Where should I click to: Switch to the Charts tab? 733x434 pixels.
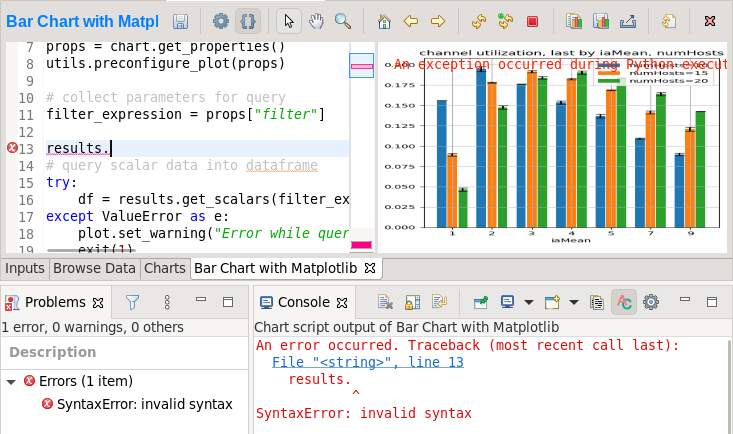pos(165,268)
